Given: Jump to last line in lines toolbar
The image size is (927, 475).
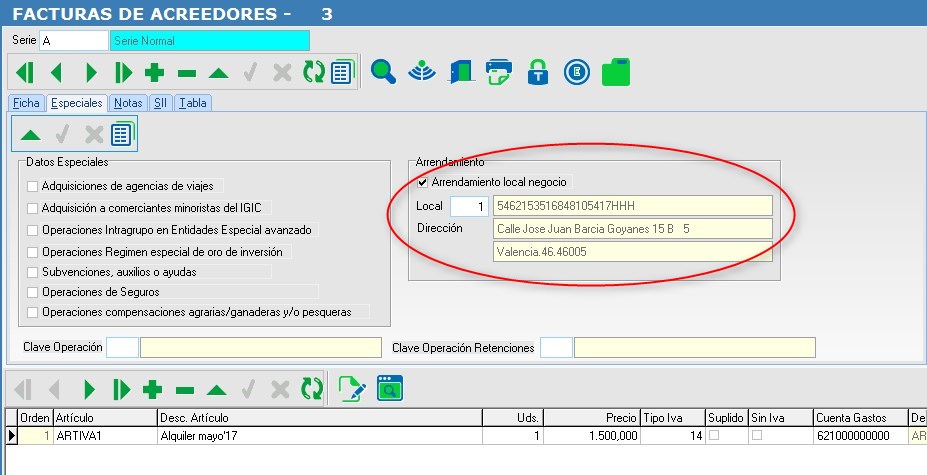Looking at the screenshot, I should point(121,389).
